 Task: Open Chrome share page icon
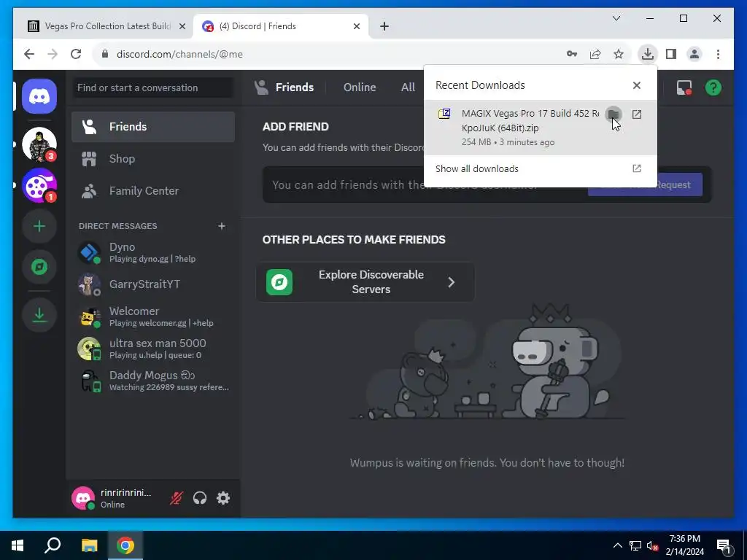coord(595,54)
